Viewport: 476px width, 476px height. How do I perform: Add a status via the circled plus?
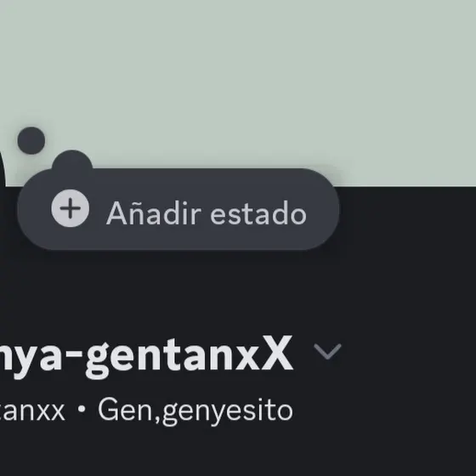[70, 208]
